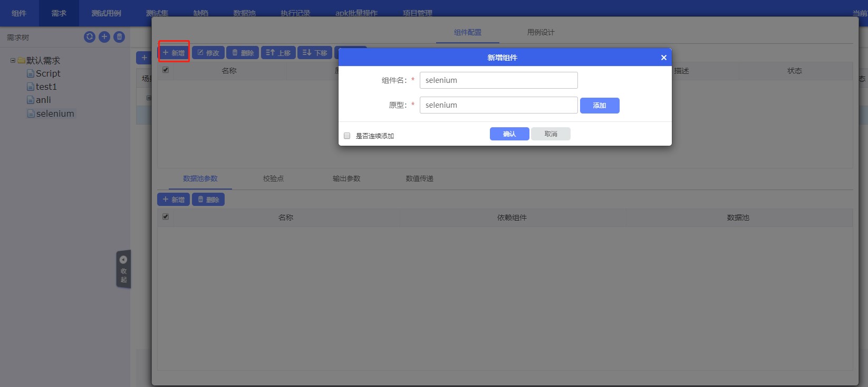This screenshot has height=387, width=868.
Task: Close the 新增组件 dialog with X
Action: pyautogui.click(x=663, y=58)
